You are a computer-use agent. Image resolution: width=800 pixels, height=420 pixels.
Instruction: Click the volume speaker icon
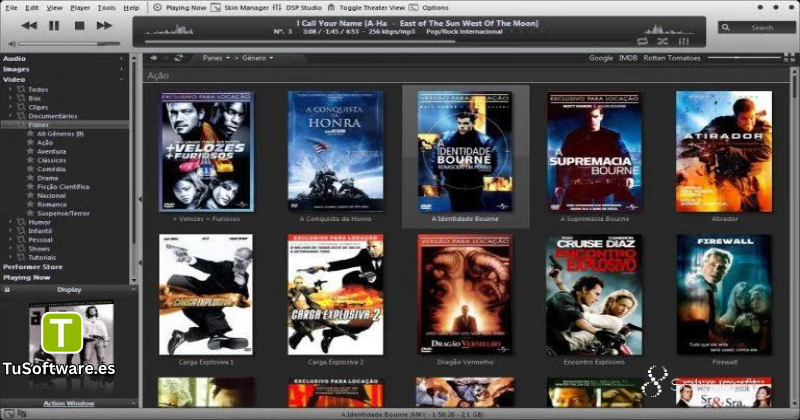(12, 44)
